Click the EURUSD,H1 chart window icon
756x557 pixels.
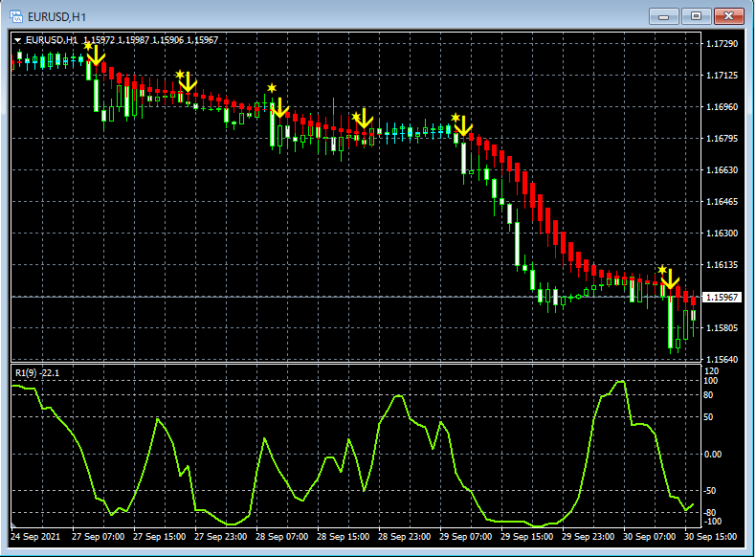16,16
